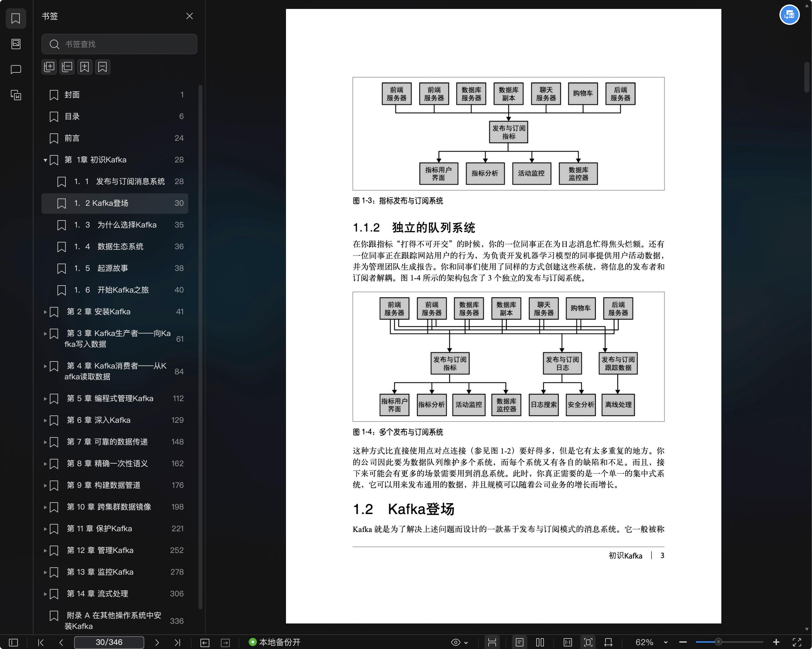812x649 pixels.
Task: Click the document vertical scrollbar thumb
Action: tap(806, 77)
